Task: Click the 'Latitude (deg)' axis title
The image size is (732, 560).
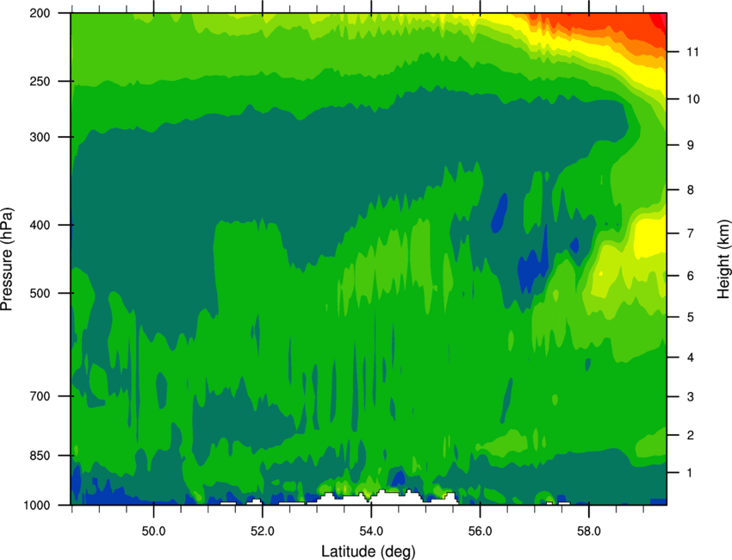Action: pyautogui.click(x=368, y=551)
